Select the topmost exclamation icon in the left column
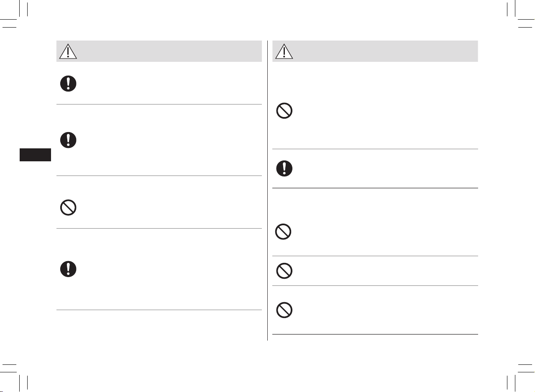535x392 pixels. click(x=68, y=84)
